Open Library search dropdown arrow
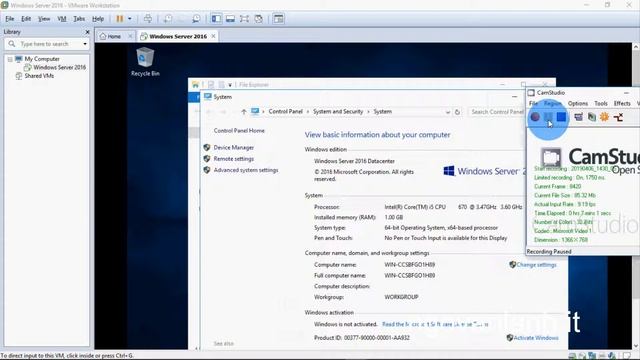This screenshot has height=360, width=640. pos(85,44)
